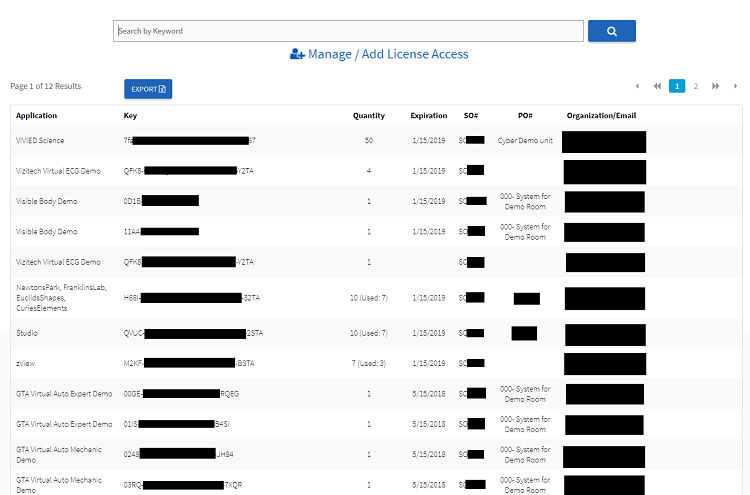Screen dimensions: 750x495
Task: Focus the Search by Keyword field
Action: [x=348, y=31]
